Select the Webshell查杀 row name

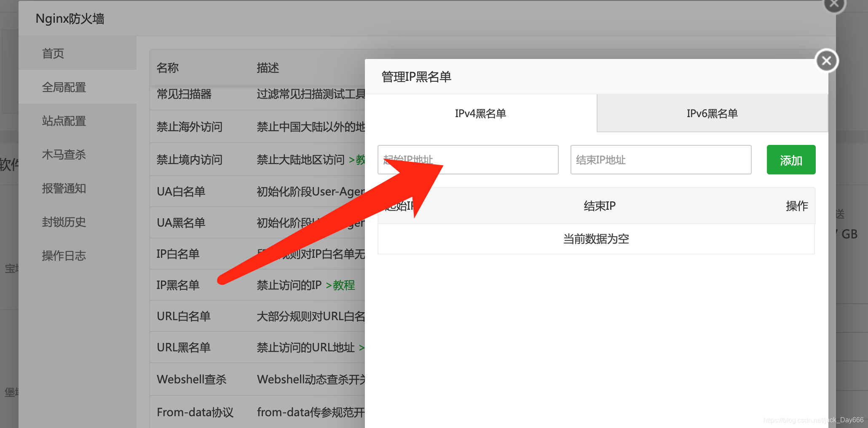(192, 380)
